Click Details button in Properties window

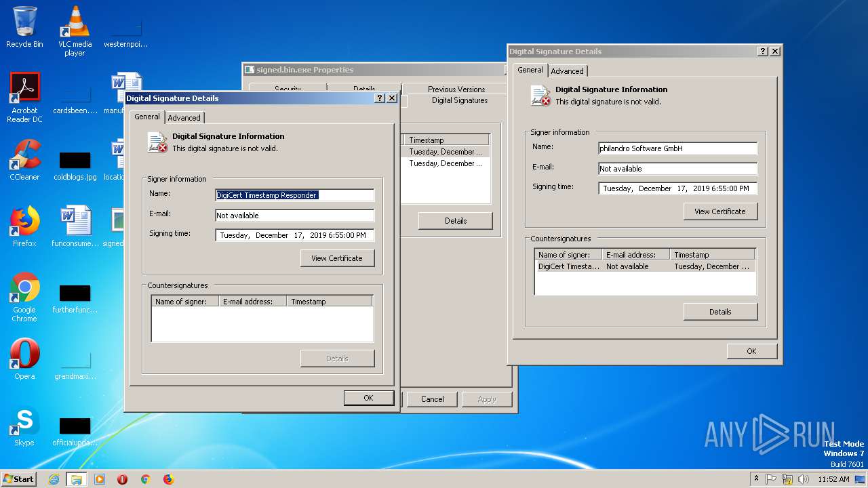point(456,220)
